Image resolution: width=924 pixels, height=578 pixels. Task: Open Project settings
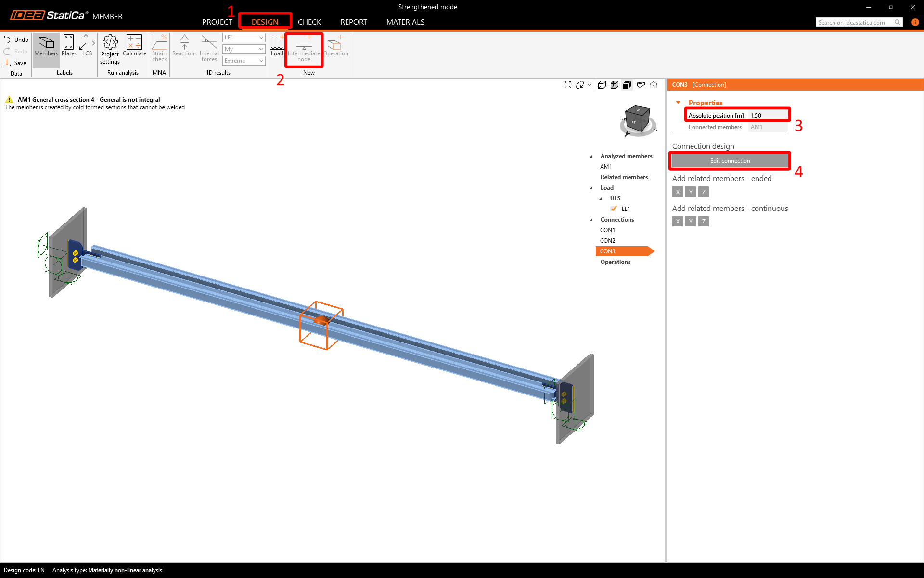coord(110,49)
